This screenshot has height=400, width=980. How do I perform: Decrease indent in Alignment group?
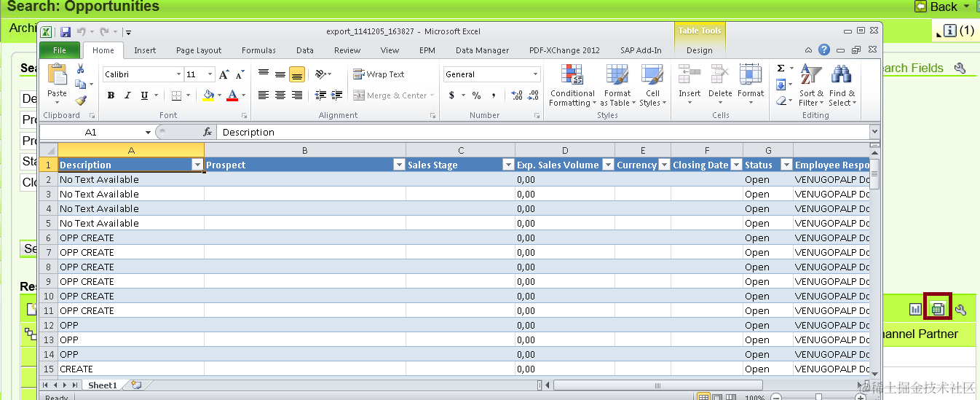coord(320,95)
